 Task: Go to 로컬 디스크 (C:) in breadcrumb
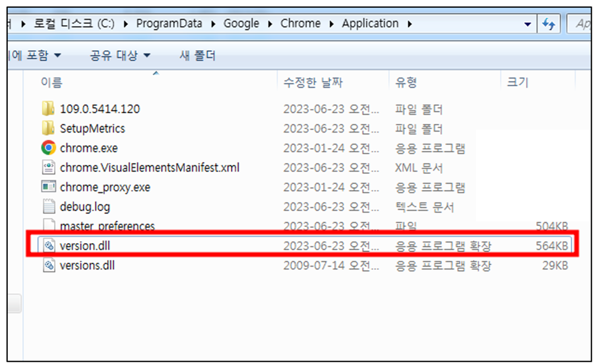74,23
